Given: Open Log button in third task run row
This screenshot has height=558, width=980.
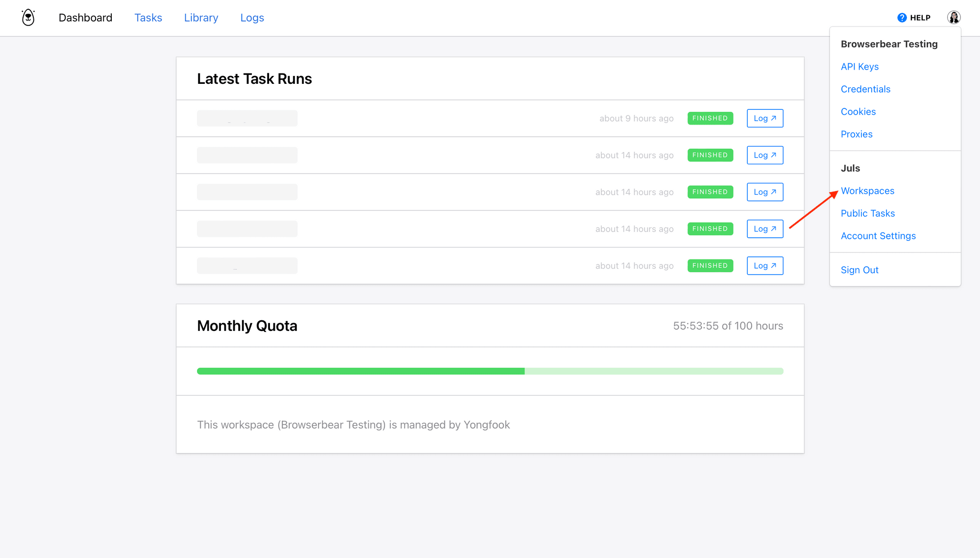Looking at the screenshot, I should [x=765, y=192].
